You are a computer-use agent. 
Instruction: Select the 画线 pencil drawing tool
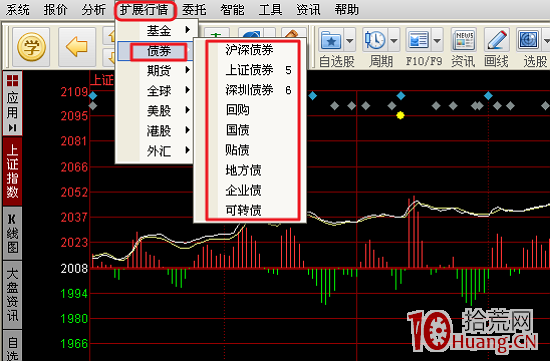[497, 41]
